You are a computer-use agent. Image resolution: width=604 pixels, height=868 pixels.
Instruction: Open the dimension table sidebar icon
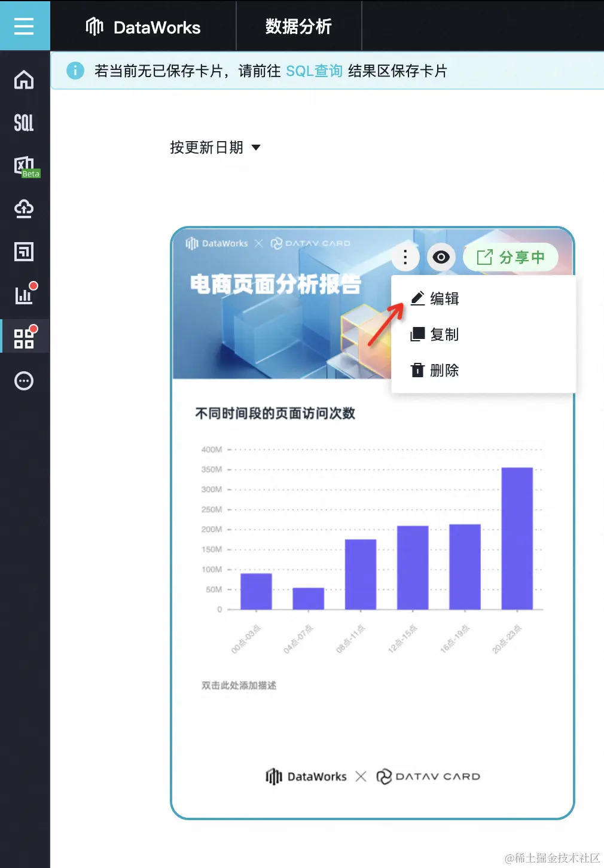point(24,252)
